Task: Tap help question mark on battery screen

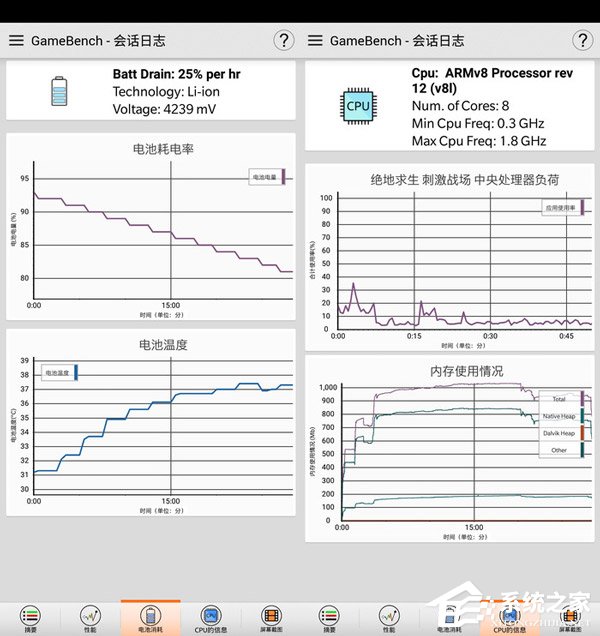Action: tap(284, 40)
